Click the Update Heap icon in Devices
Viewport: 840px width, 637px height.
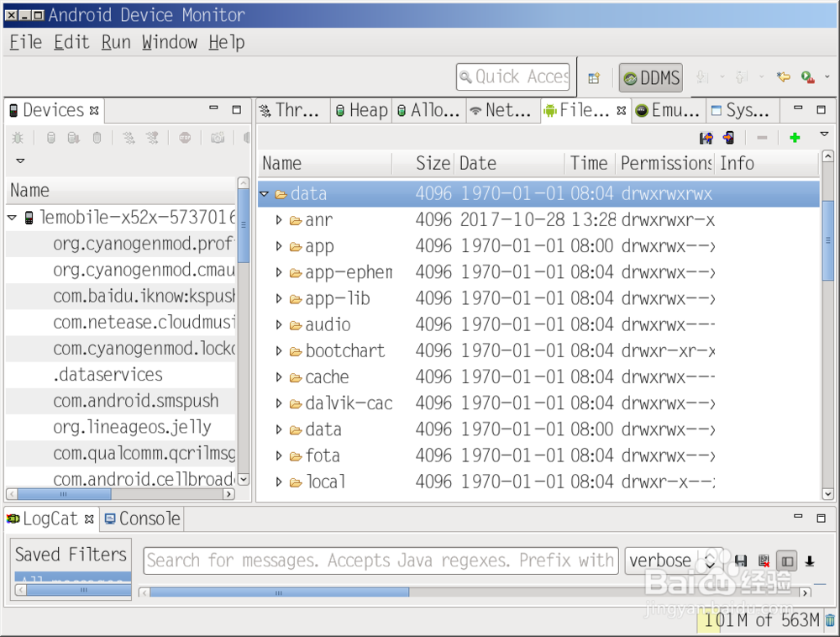[51, 138]
